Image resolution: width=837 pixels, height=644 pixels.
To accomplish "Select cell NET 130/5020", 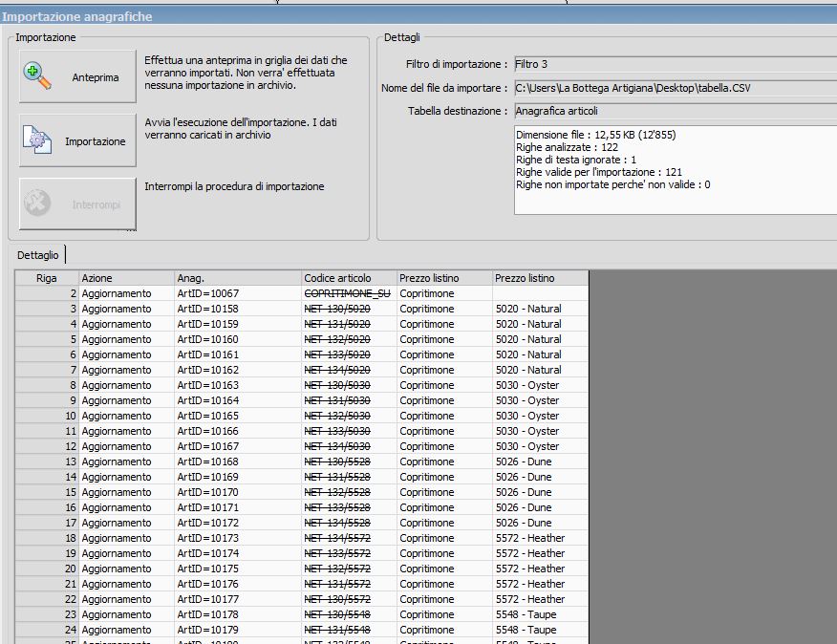I will [x=349, y=309].
